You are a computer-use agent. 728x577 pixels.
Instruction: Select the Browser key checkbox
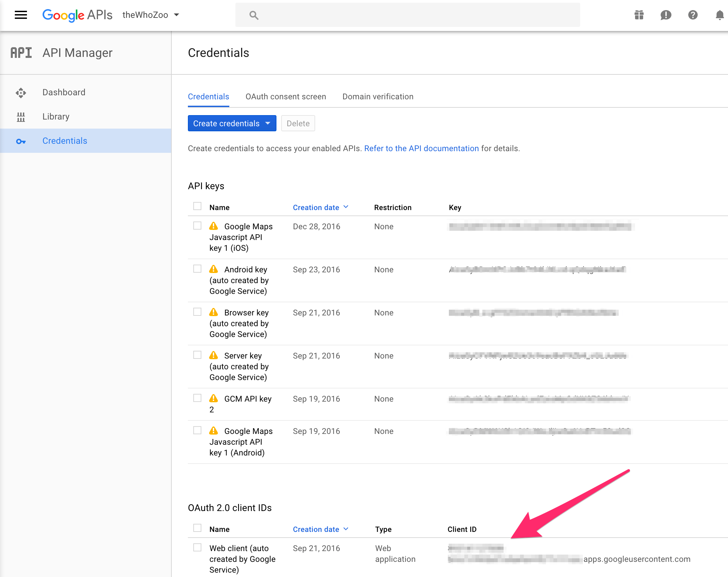point(197,311)
